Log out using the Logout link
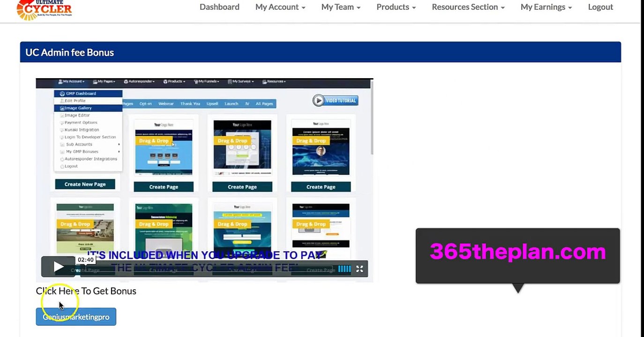This screenshot has height=337, width=644. click(x=600, y=7)
